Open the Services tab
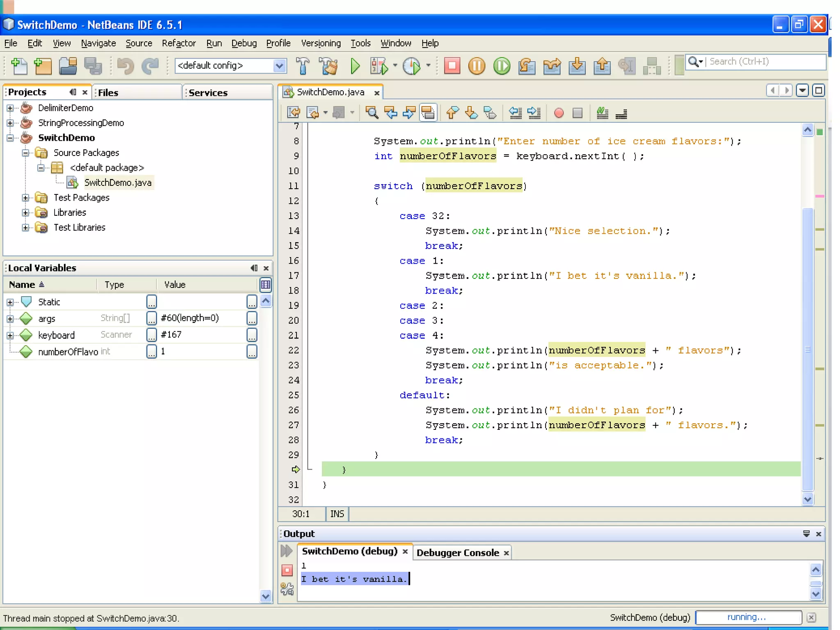Image resolution: width=840 pixels, height=630 pixels. (x=208, y=93)
